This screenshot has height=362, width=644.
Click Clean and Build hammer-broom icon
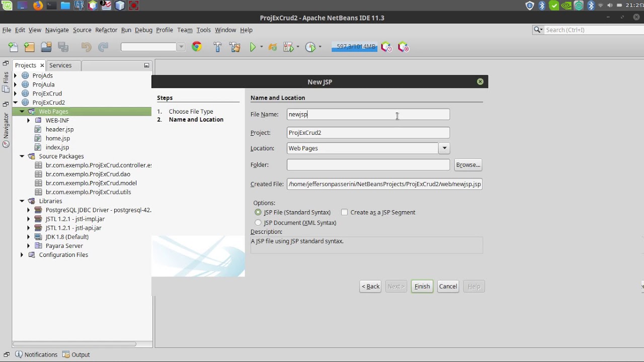point(235,47)
